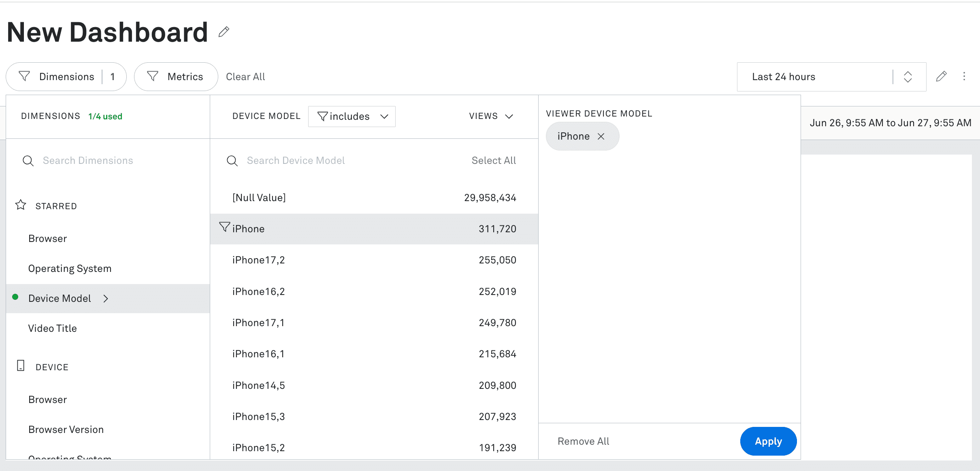Select the iPhone17,2 device model row
Image resolution: width=980 pixels, height=471 pixels.
point(373,260)
